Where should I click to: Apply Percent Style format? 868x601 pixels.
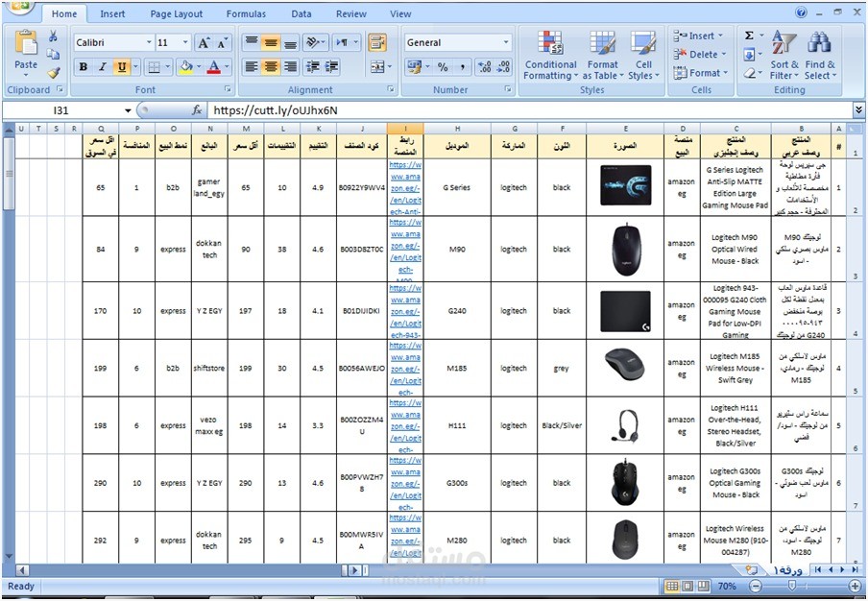point(443,67)
